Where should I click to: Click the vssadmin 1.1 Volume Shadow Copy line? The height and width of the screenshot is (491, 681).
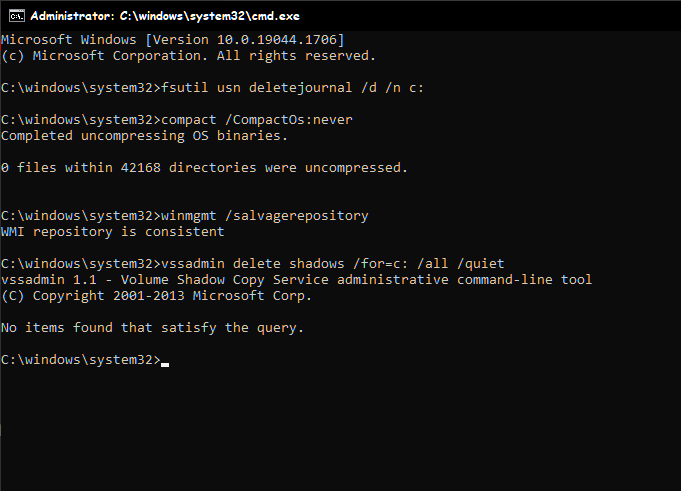[296, 280]
